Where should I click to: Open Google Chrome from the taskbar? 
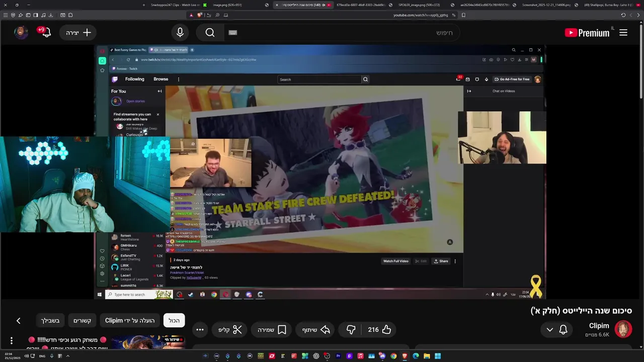coord(393,356)
